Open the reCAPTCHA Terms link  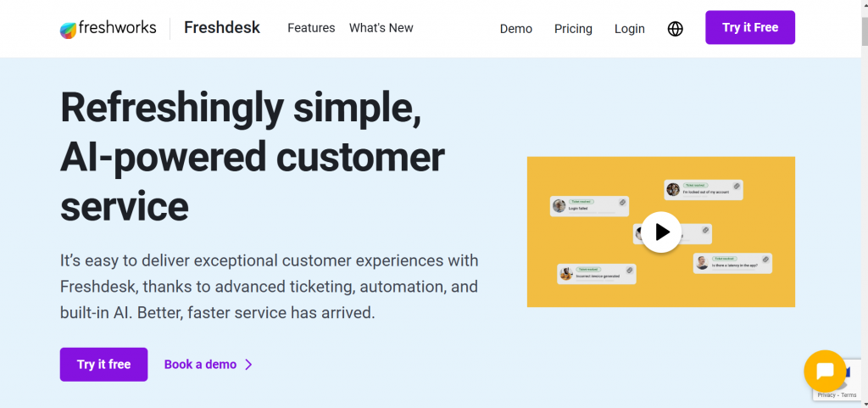click(849, 395)
